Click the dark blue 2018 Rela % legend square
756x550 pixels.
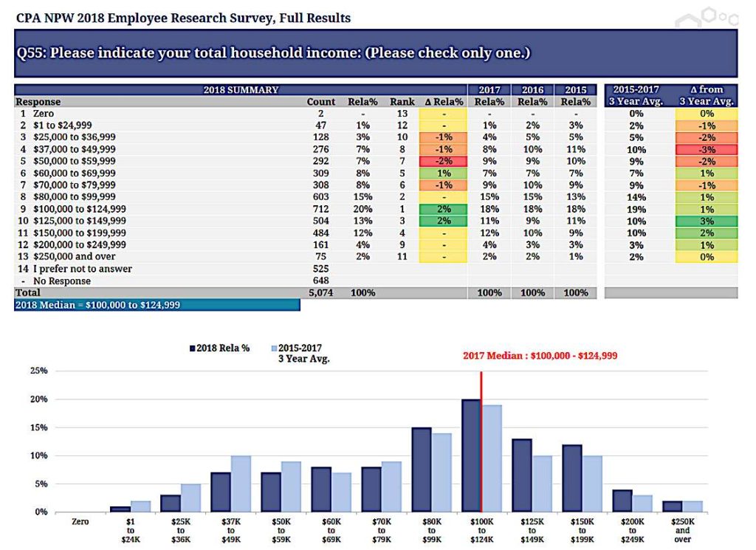click(193, 348)
